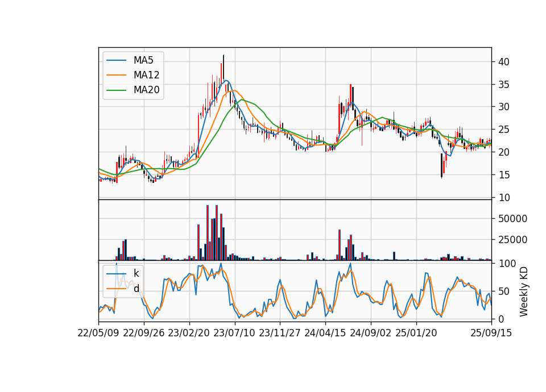Click the MA20 legend label
The height and width of the screenshot is (392, 546).
point(146,90)
